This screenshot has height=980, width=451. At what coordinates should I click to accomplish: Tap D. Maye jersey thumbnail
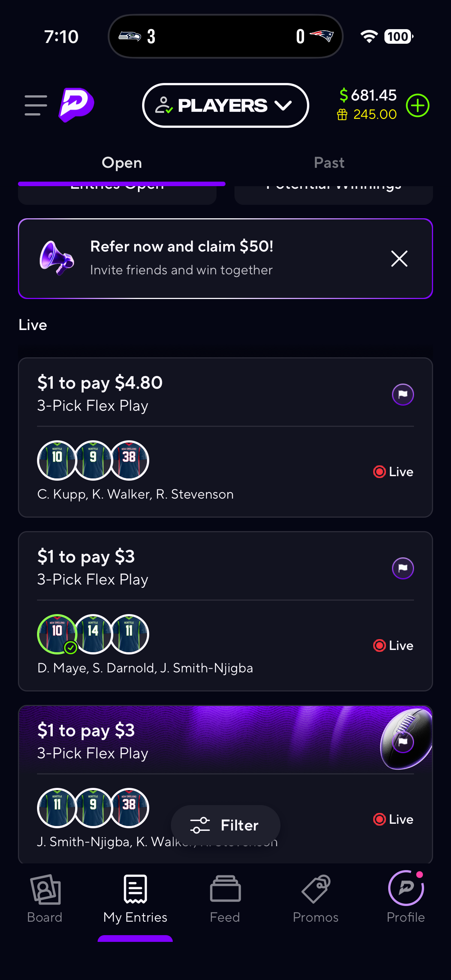[x=57, y=634]
